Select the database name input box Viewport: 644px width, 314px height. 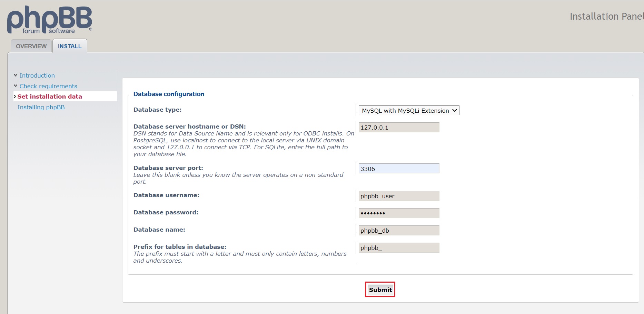click(399, 231)
